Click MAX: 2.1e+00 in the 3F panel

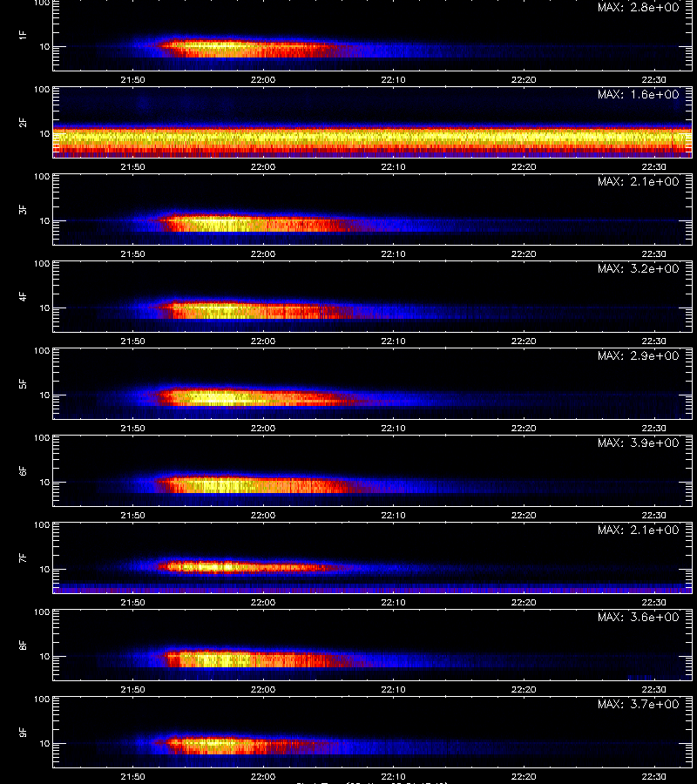(x=639, y=181)
